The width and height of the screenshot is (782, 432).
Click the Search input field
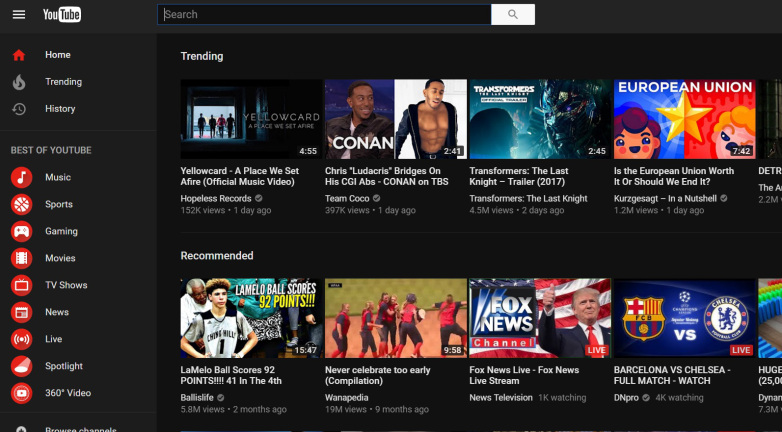324,14
